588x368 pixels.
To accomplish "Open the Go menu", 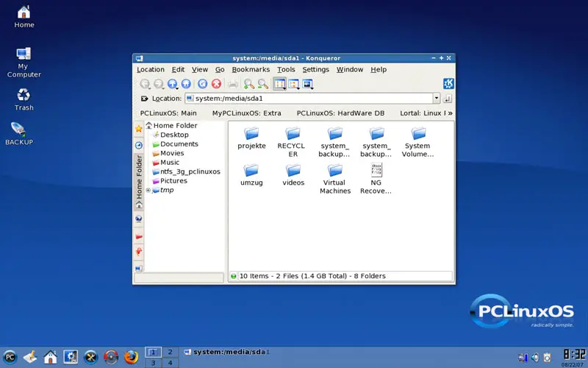I will [x=220, y=69].
